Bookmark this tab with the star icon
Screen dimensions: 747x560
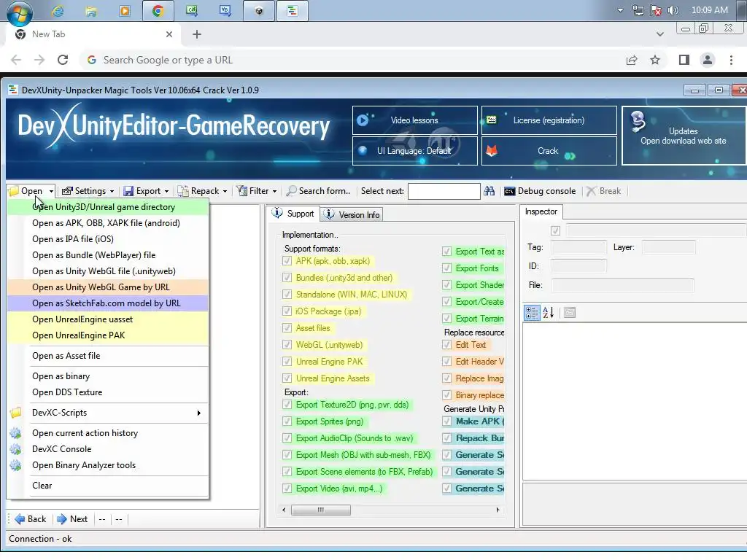pos(655,60)
